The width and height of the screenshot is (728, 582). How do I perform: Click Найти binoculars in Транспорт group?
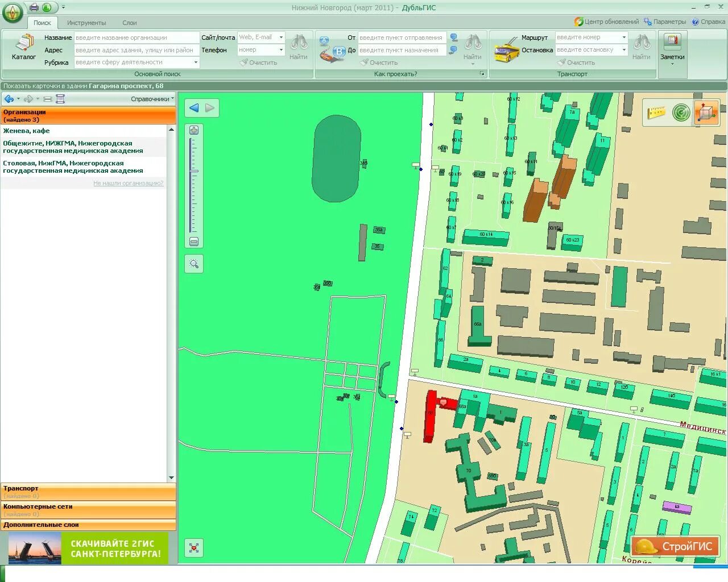[x=642, y=47]
